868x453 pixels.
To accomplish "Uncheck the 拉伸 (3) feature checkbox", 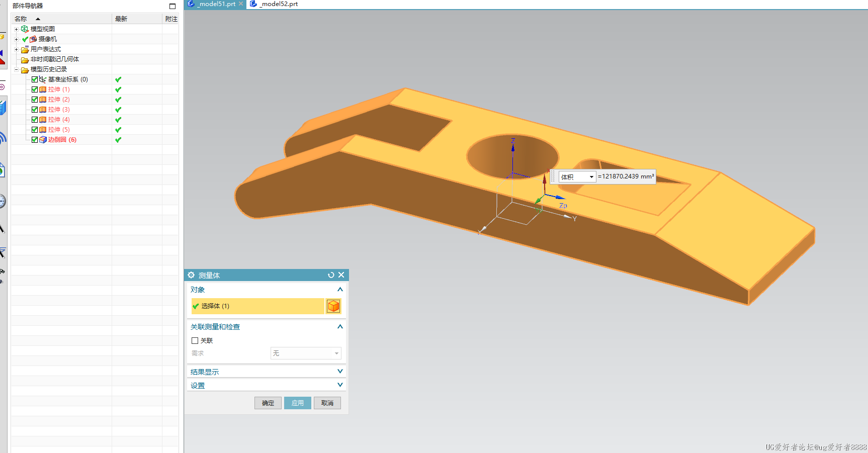I will tap(35, 110).
